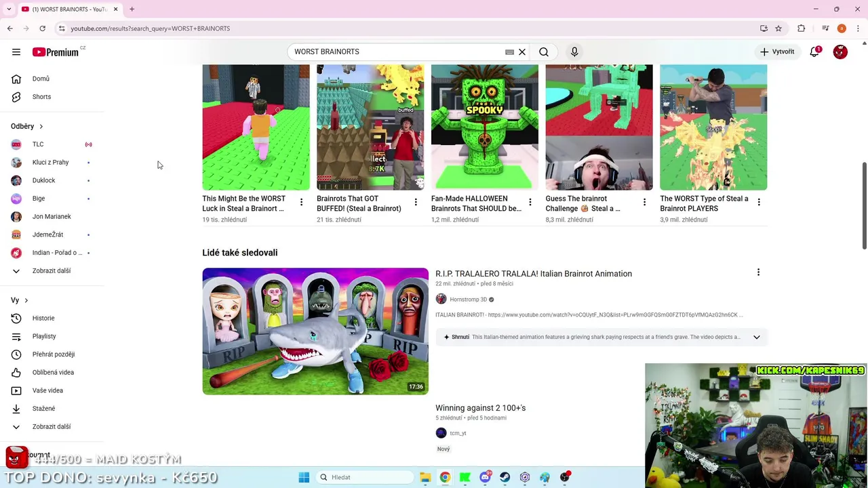Viewport: 868px width, 488px height.
Task: Run search with the magnifier button
Action: (x=544, y=52)
